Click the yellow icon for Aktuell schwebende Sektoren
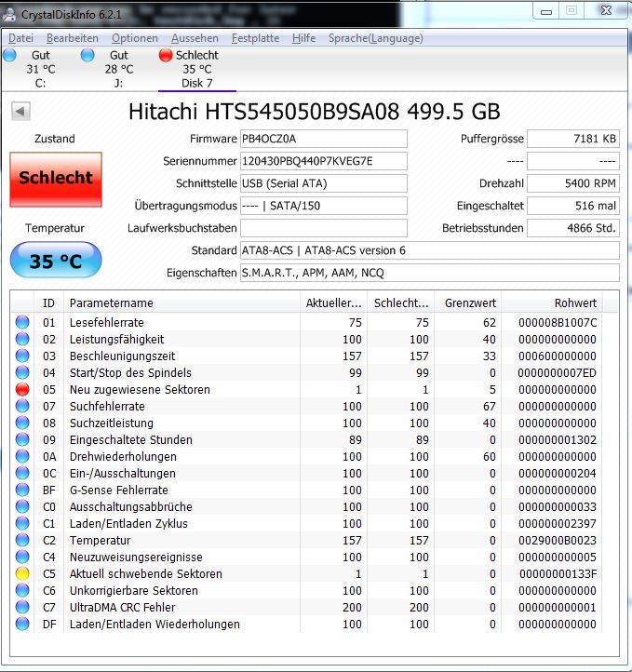The height and width of the screenshot is (672, 632). tap(22, 573)
